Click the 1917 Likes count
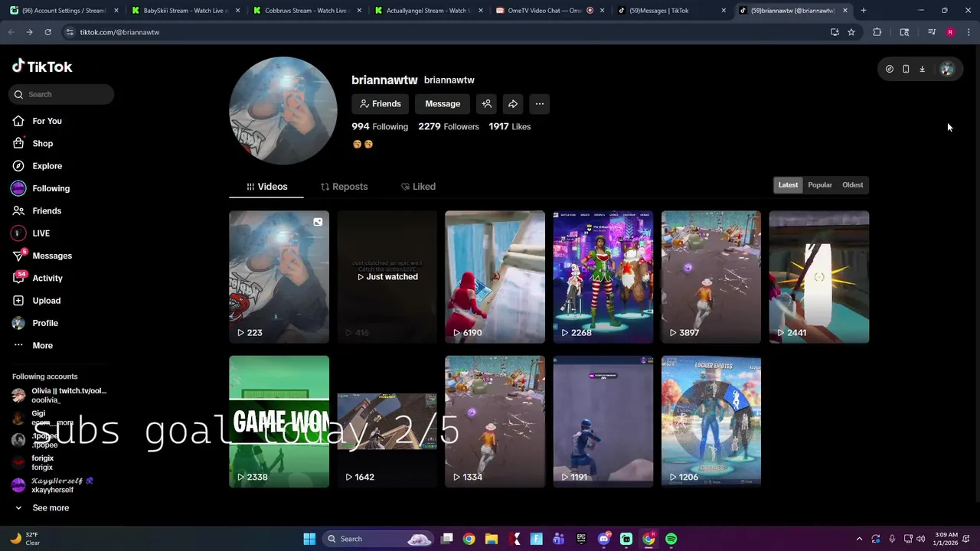The height and width of the screenshot is (551, 980). click(510, 126)
